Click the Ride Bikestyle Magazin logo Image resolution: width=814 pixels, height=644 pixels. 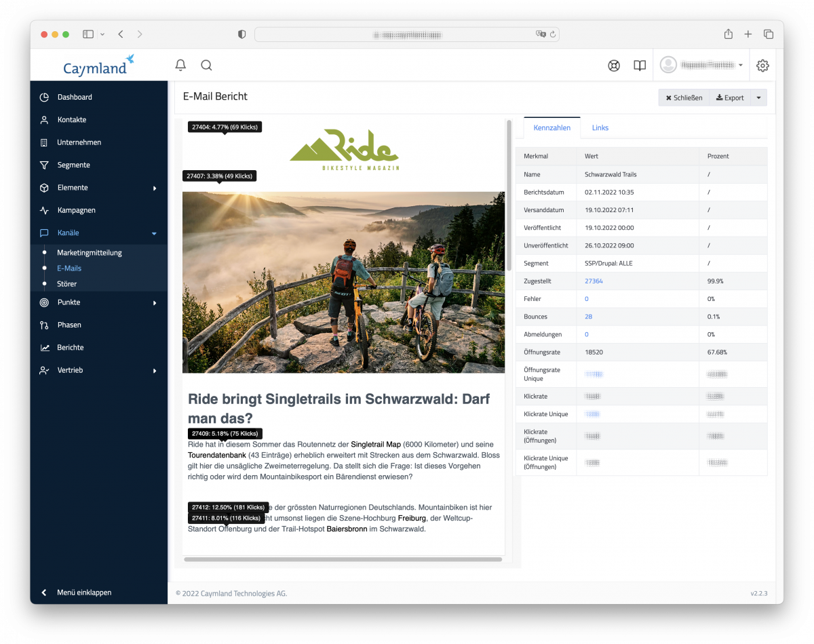[344, 150]
